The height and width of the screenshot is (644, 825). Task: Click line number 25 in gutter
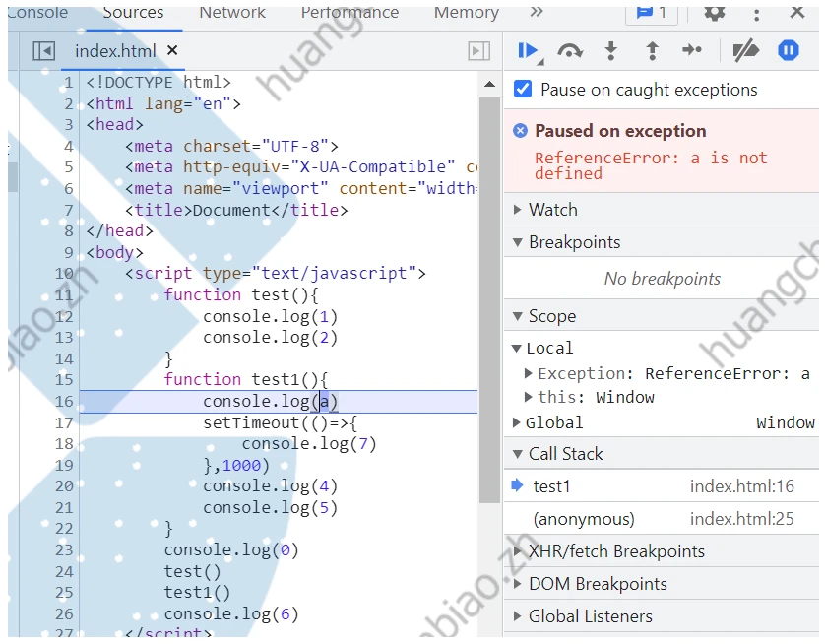pyautogui.click(x=64, y=593)
